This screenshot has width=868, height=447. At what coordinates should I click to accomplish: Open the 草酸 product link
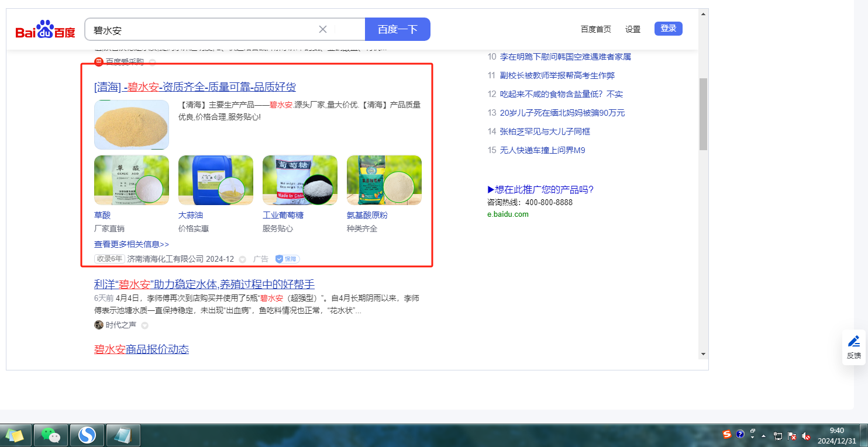[102, 215]
